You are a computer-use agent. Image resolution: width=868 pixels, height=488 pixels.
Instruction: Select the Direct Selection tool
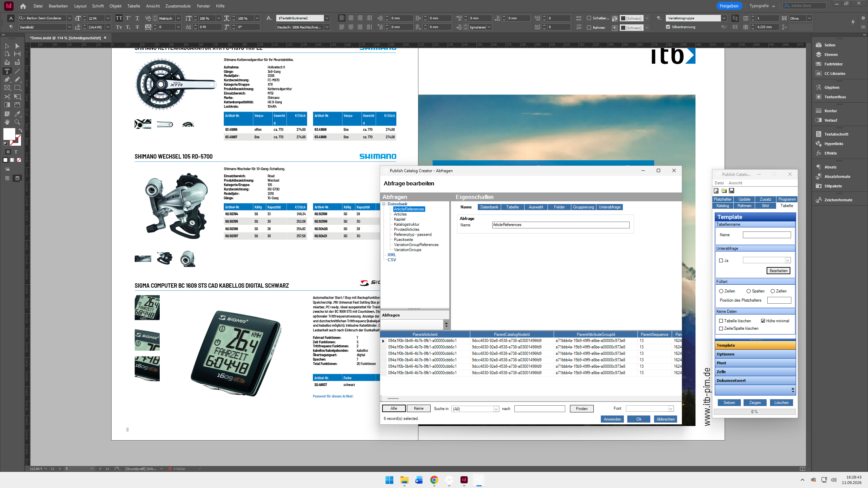pos(17,46)
